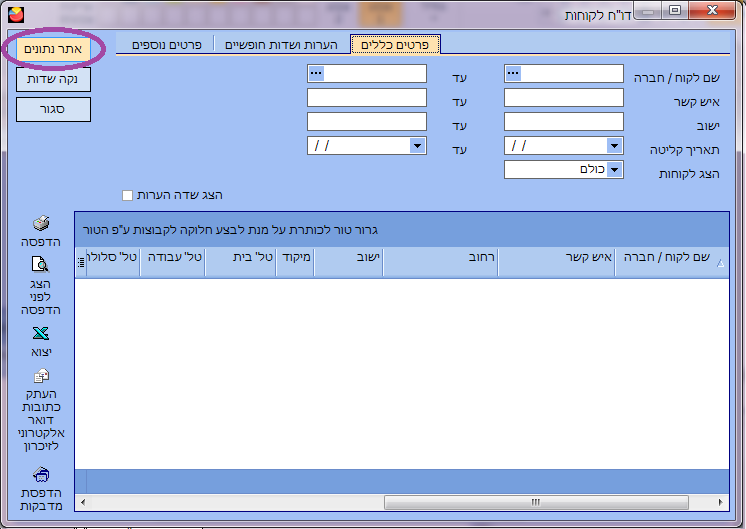Expand the הצג לקוחות combo box
The height and width of the screenshot is (529, 746).
(615, 170)
